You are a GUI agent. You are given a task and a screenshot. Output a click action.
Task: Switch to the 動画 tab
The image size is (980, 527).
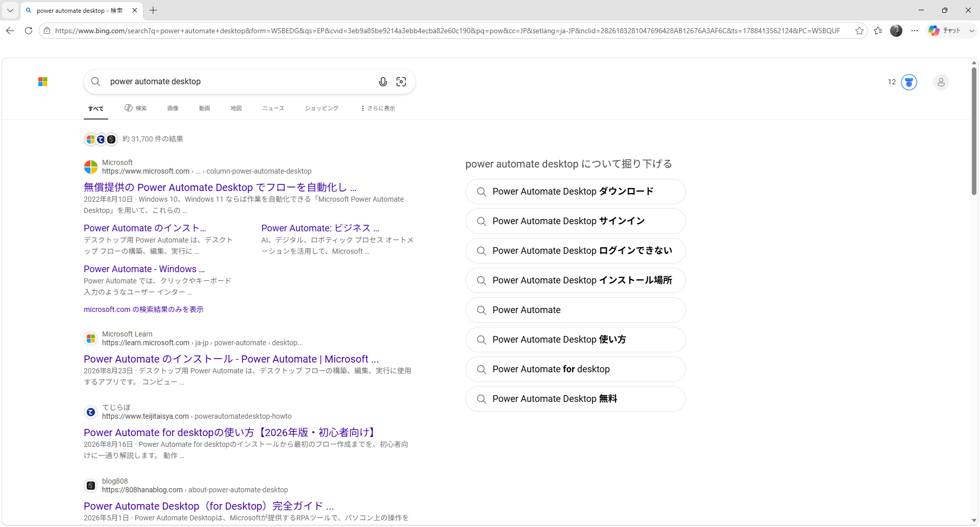(x=205, y=108)
